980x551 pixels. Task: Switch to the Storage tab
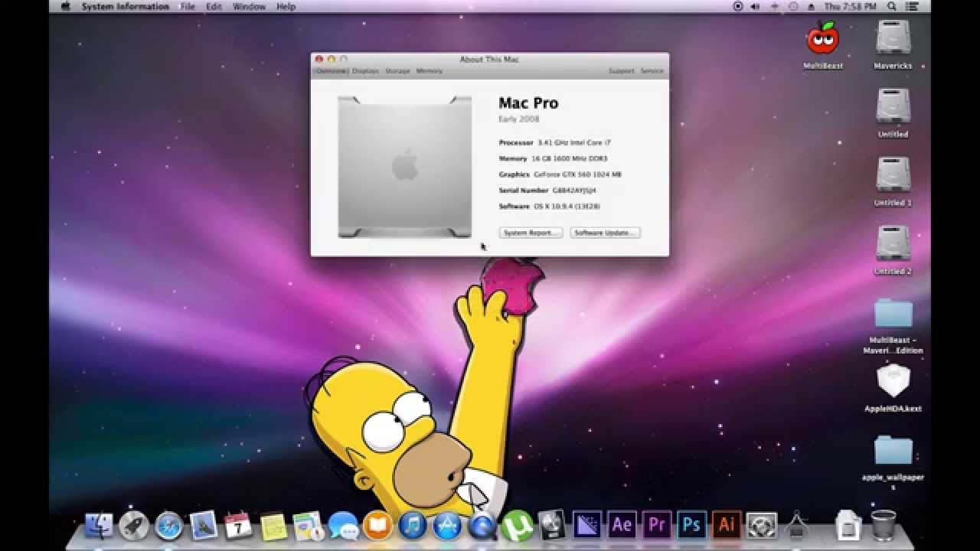[397, 71]
